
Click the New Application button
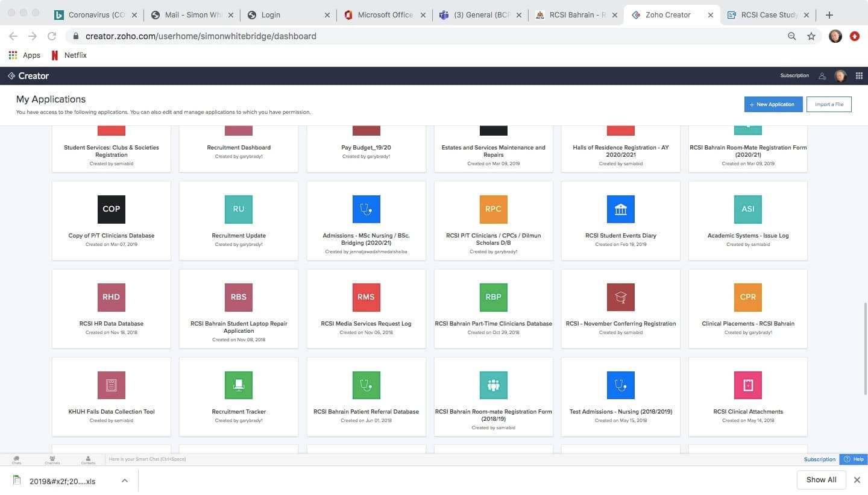pos(773,104)
